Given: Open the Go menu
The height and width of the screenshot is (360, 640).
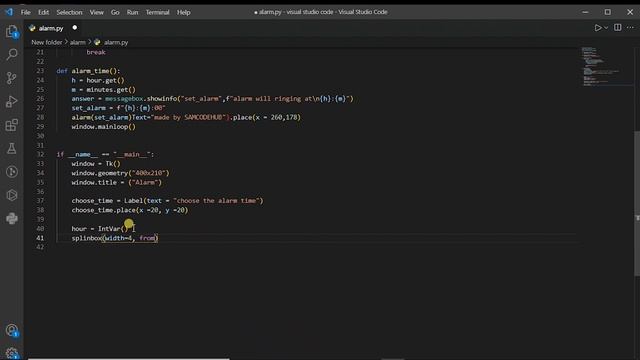Looking at the screenshot, I should coord(115,12).
